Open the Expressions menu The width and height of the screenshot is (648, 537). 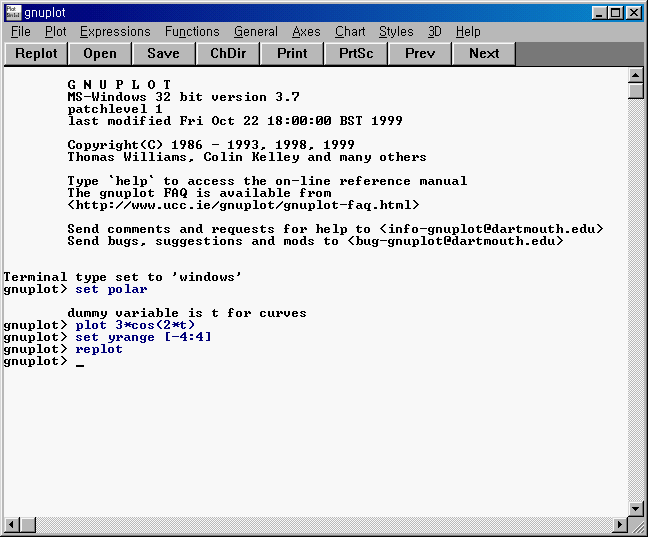115,32
